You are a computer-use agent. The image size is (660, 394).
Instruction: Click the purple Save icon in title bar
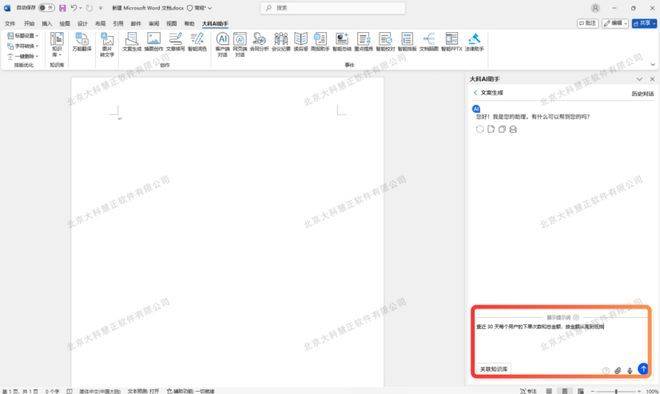(x=62, y=8)
